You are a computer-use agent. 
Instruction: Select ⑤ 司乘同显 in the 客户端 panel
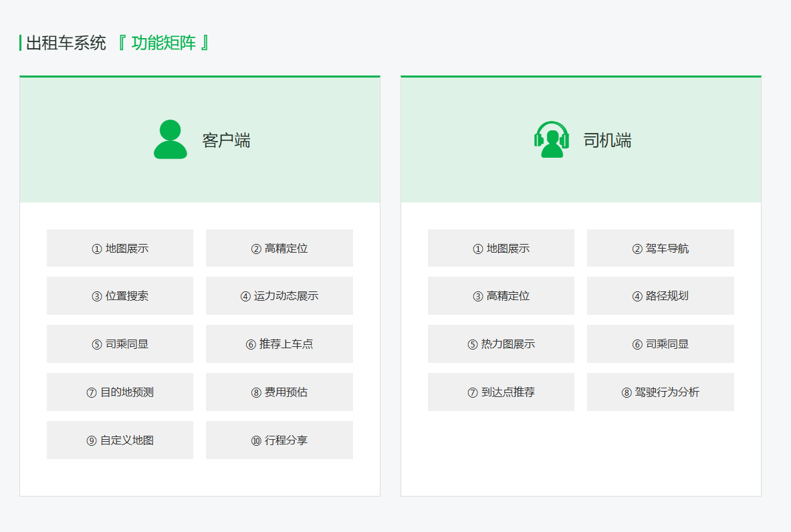click(x=120, y=344)
